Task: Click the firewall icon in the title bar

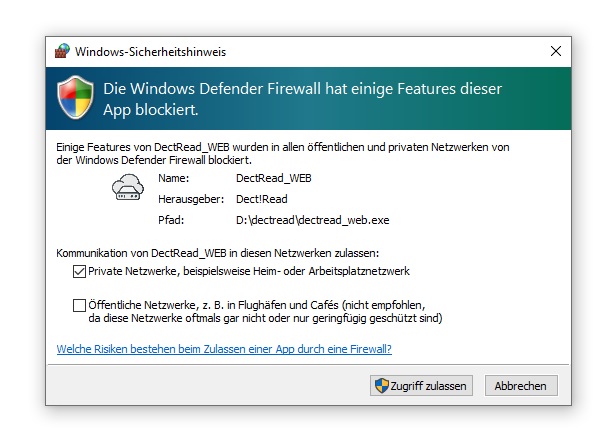Action: click(62, 50)
